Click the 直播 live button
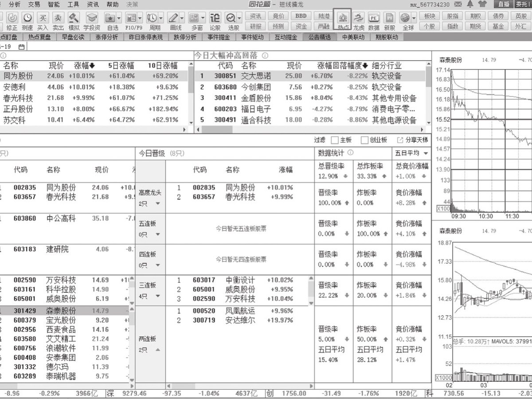 click(x=504, y=4)
